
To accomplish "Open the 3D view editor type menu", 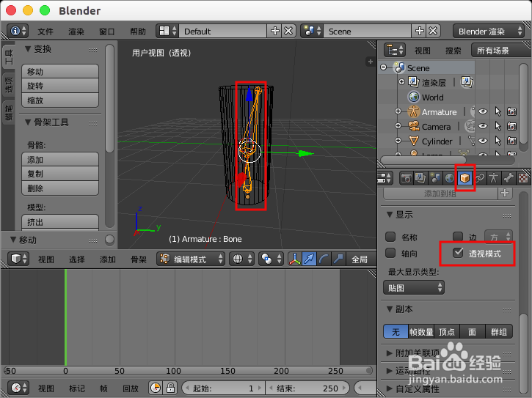I will tap(18, 259).
